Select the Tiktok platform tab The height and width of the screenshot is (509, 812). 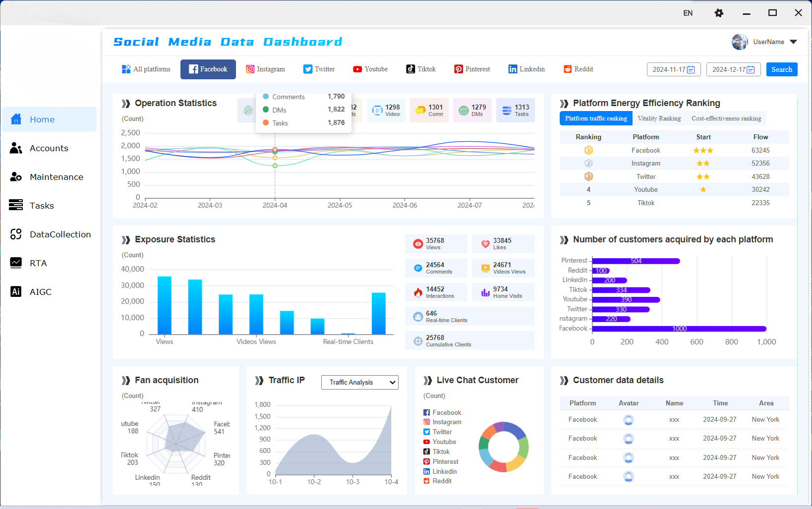pyautogui.click(x=421, y=69)
